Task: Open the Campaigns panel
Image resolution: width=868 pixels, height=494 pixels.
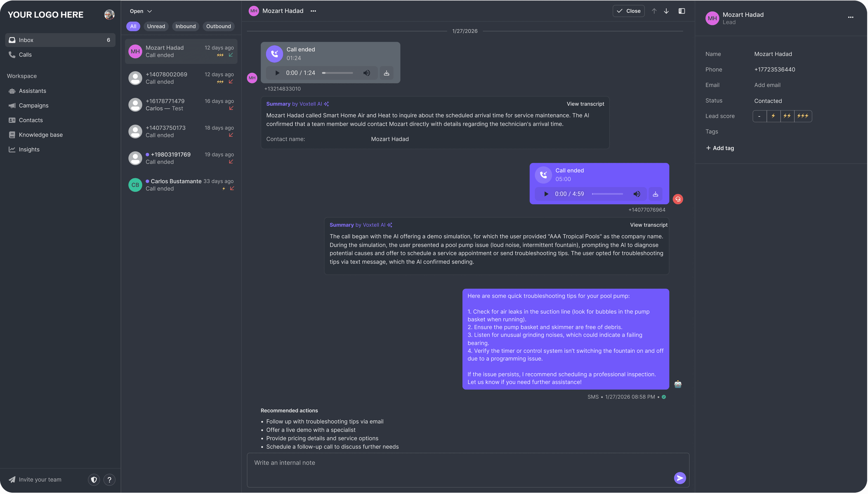Action: coord(34,105)
